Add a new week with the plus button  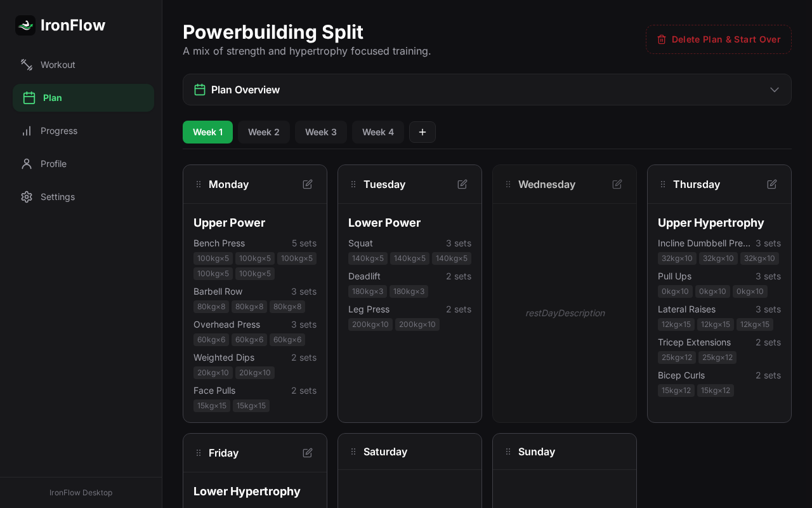pyautogui.click(x=422, y=132)
